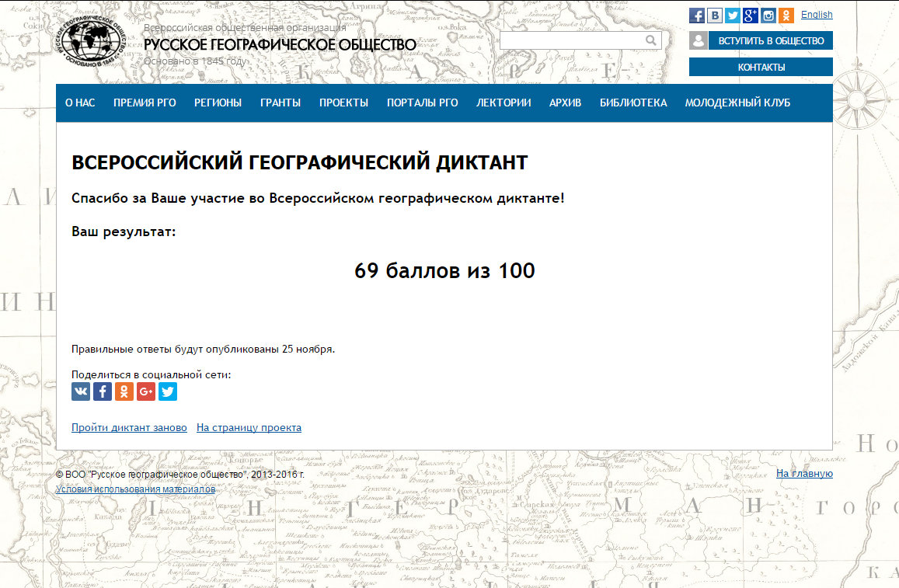Viewport: 899px width, 588px height.
Task: Open the VK icon in the header
Action: point(715,16)
